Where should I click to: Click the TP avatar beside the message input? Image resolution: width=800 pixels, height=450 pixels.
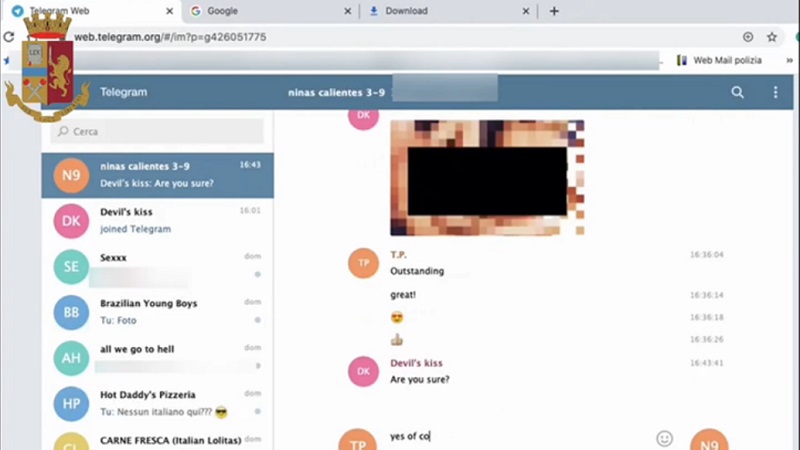point(358,441)
